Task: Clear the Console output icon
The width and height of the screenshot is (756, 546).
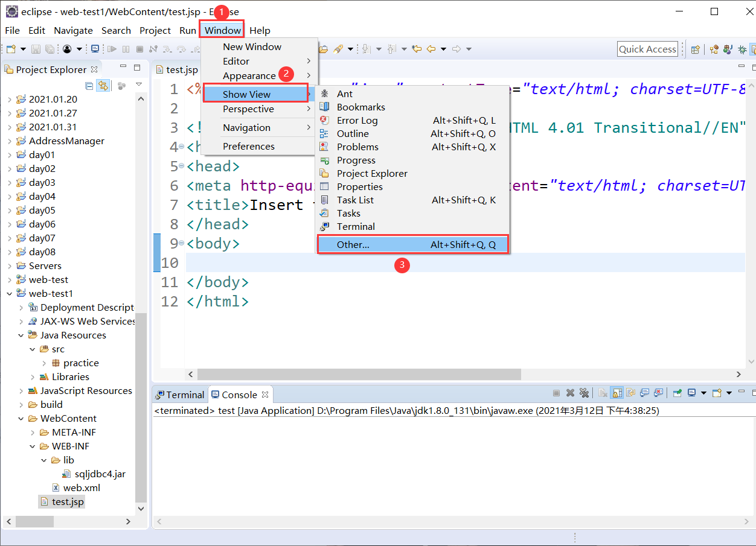Action: pyautogui.click(x=602, y=393)
